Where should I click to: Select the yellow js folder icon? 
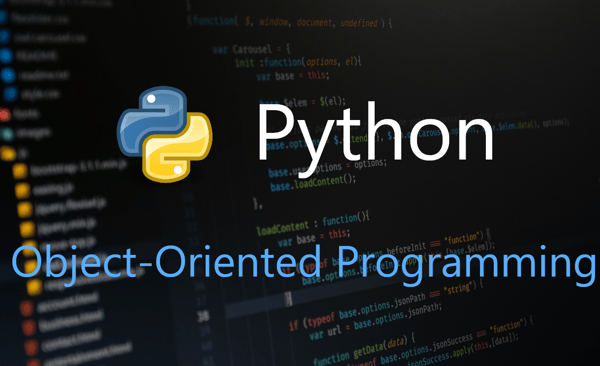[x=8, y=154]
